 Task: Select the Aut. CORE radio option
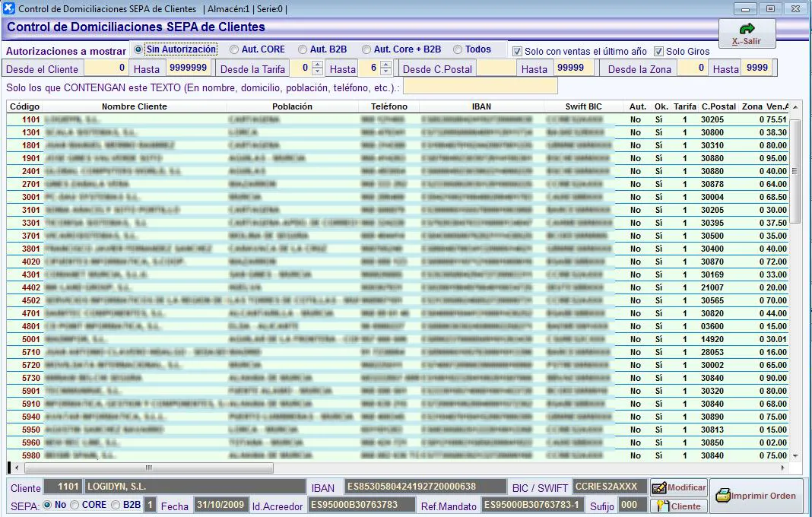pyautogui.click(x=234, y=49)
